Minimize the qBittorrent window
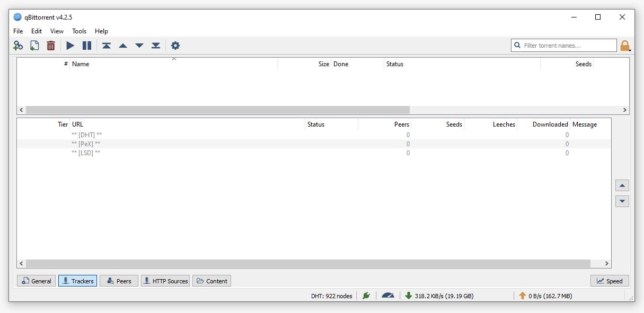This screenshot has width=644, height=313. (574, 17)
